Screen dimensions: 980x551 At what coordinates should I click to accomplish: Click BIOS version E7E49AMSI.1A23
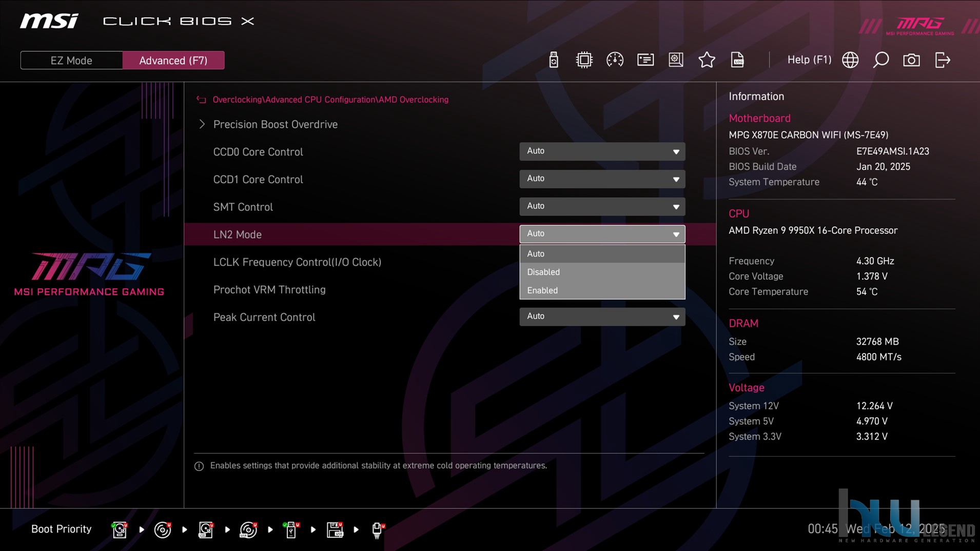pyautogui.click(x=892, y=151)
